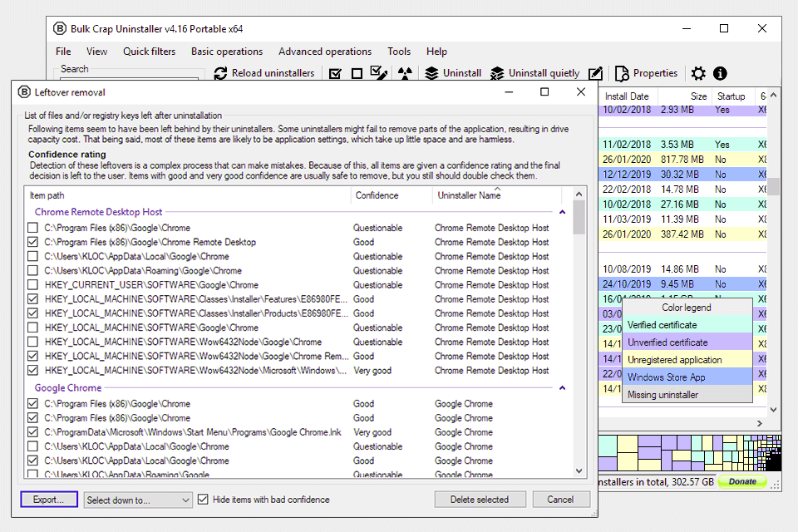798x532 pixels.
Task: Click the select-all checked box toolbar icon
Action: click(x=335, y=74)
